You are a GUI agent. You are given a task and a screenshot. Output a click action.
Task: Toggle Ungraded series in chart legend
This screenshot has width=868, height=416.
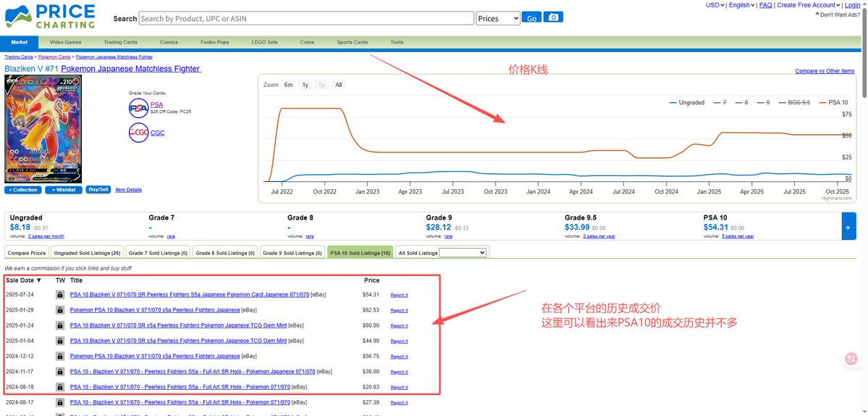click(687, 102)
